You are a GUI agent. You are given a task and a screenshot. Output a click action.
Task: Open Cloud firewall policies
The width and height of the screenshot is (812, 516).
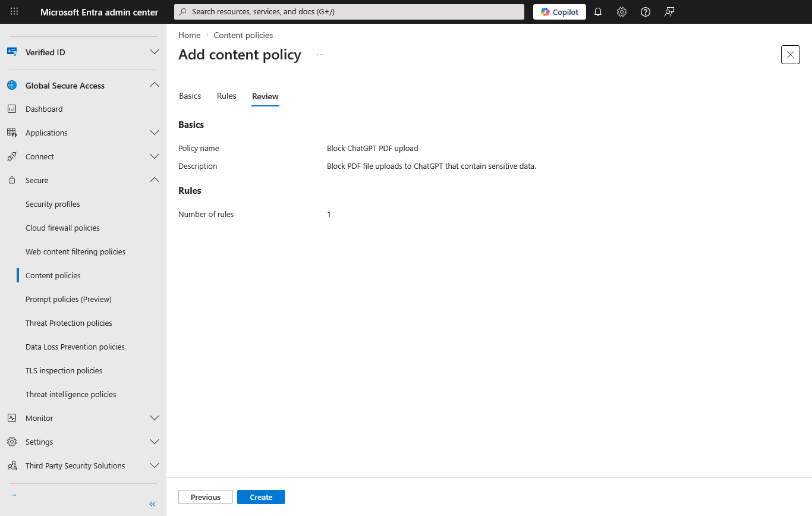pos(62,228)
